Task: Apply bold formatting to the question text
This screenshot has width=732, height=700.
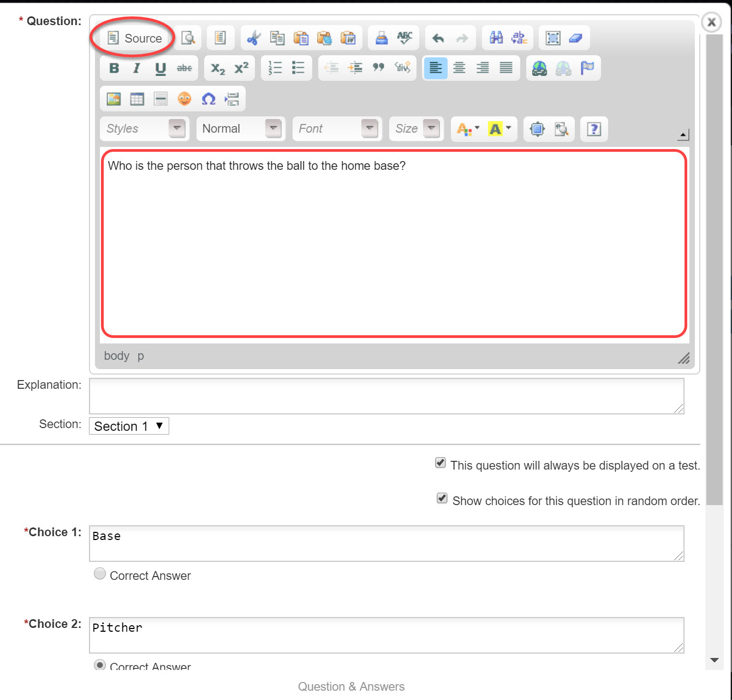Action: coord(114,68)
